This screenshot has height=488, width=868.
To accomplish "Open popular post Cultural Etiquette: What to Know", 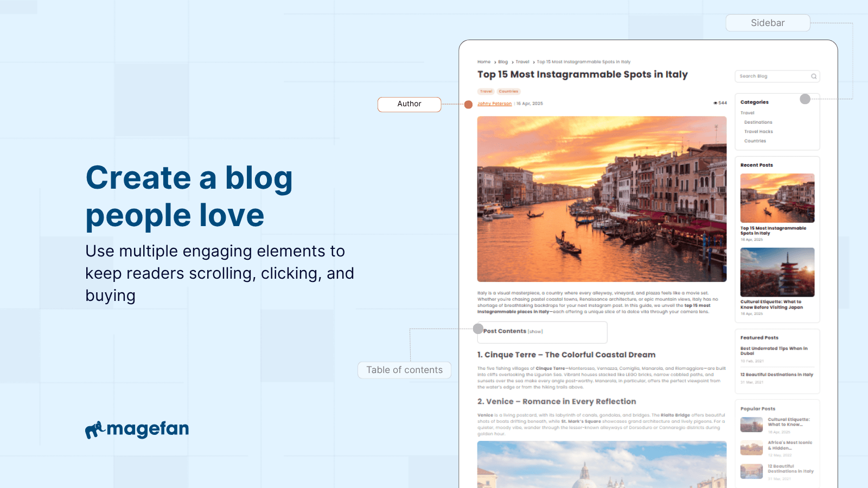I will point(789,422).
